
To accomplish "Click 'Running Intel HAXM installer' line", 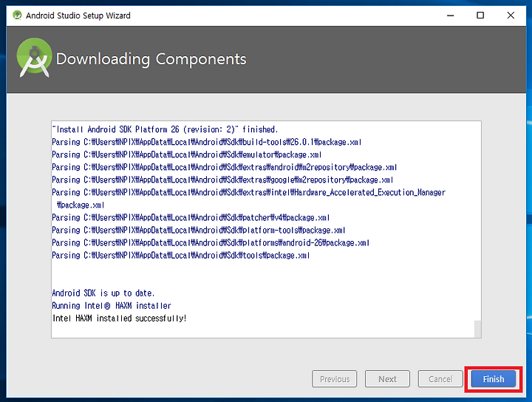I will tap(112, 305).
